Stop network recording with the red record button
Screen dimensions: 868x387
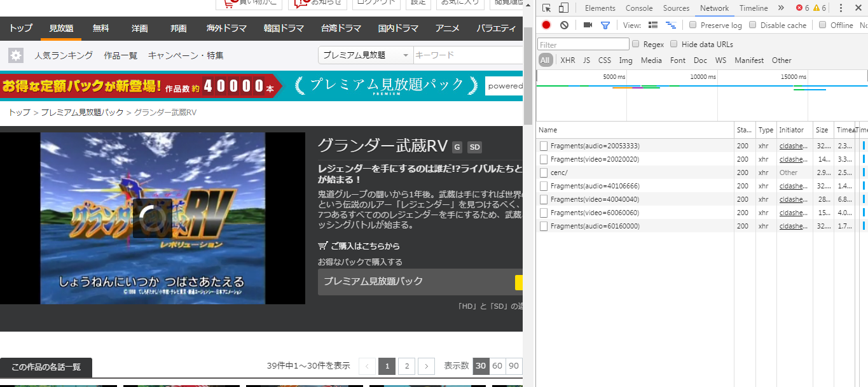pos(546,25)
